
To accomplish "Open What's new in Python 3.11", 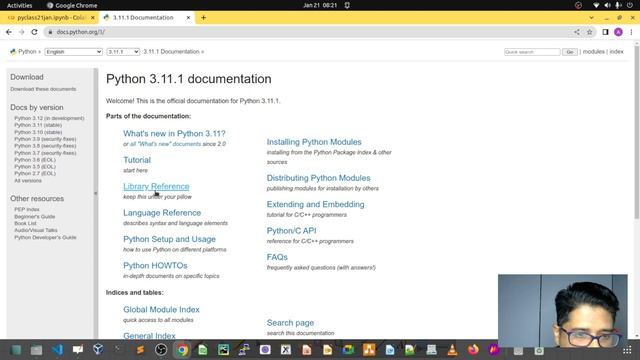I will (x=174, y=133).
